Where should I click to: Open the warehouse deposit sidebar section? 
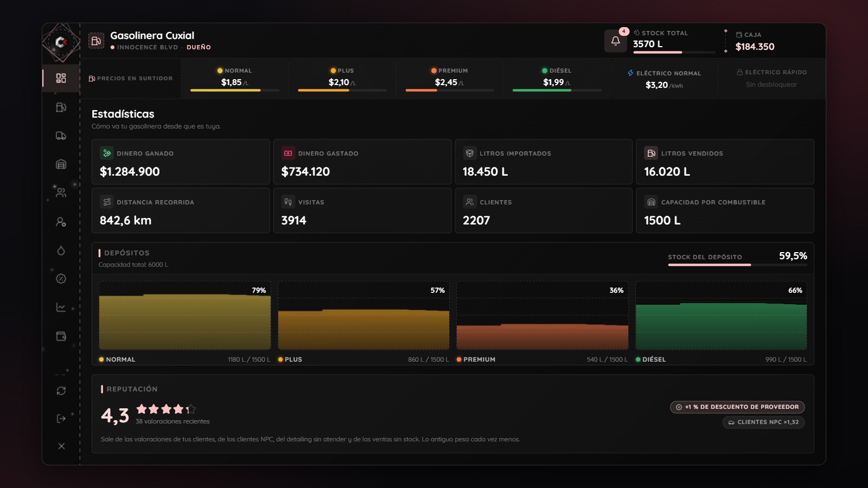point(61,164)
